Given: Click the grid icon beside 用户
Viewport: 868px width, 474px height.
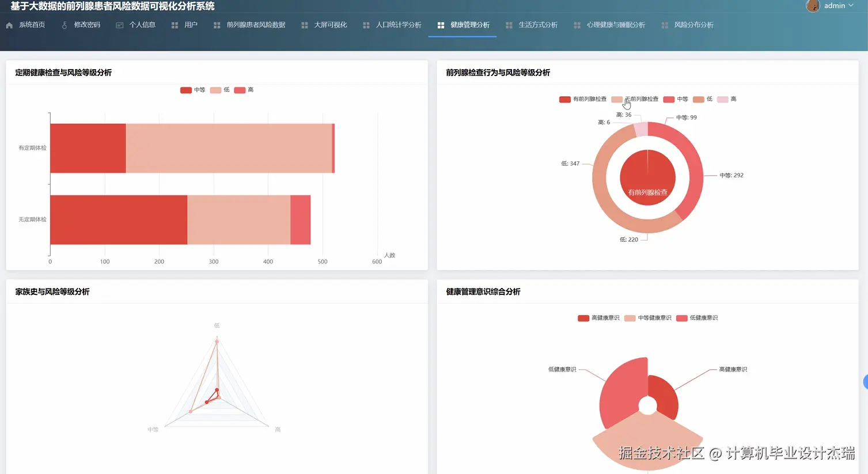Looking at the screenshot, I should point(175,25).
